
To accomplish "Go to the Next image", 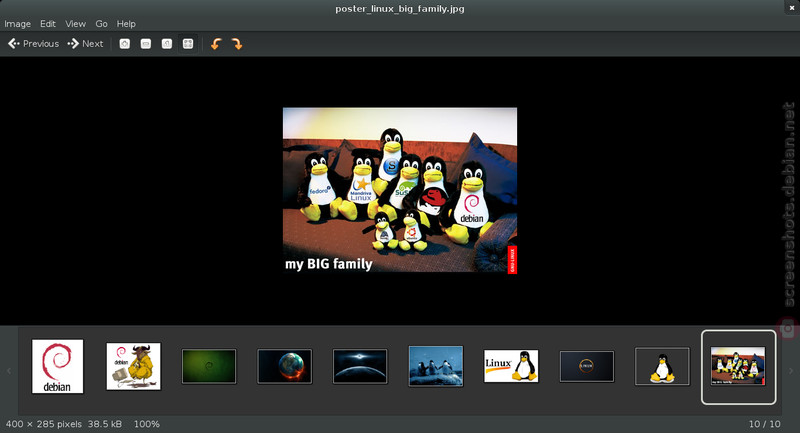I will (86, 44).
